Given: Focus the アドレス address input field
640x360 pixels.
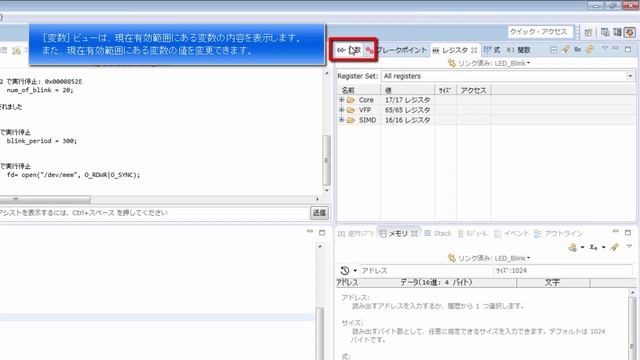Looking at the screenshot, I should point(426,270).
